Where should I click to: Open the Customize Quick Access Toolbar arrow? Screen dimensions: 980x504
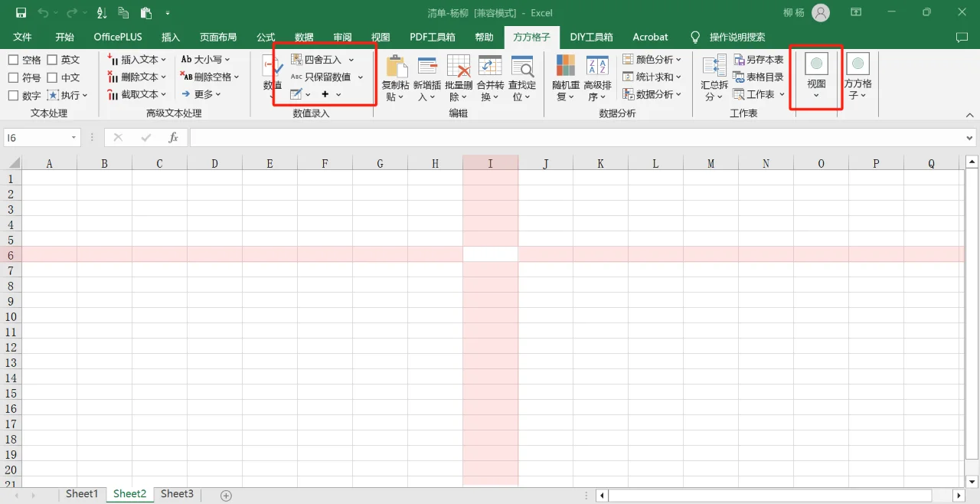click(x=168, y=13)
